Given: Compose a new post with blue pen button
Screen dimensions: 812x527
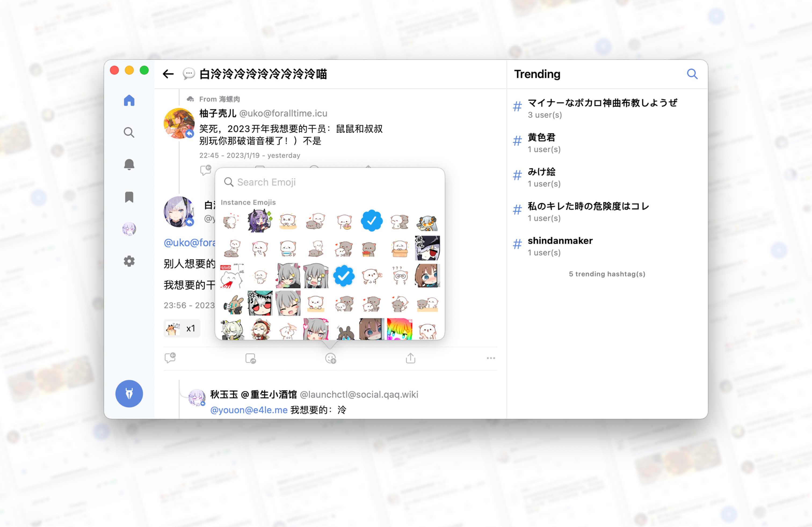Looking at the screenshot, I should 129,394.
